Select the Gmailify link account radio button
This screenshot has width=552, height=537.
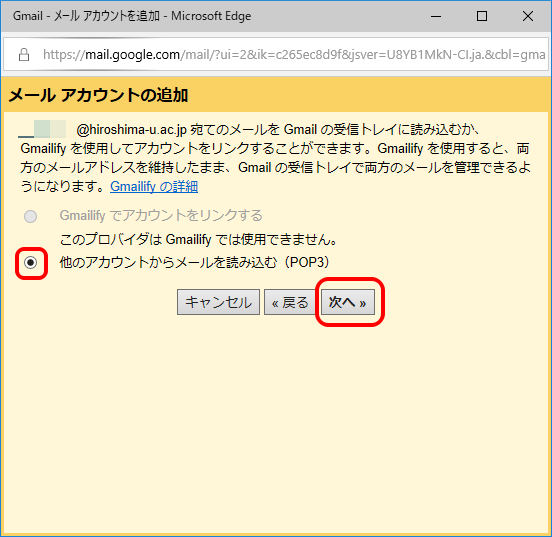coord(31,216)
